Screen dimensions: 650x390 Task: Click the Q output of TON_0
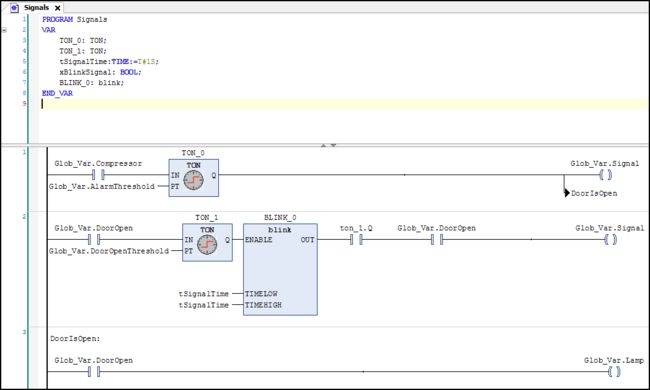pyautogui.click(x=213, y=175)
